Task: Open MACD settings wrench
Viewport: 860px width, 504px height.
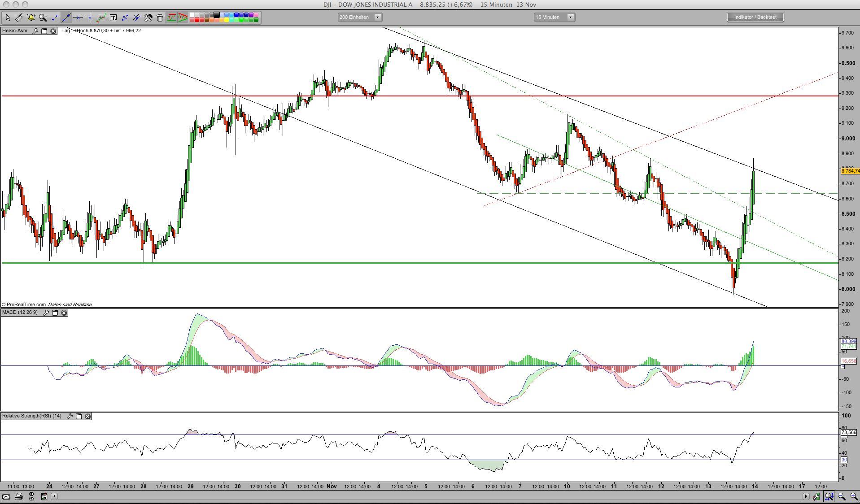Action: 46,313
